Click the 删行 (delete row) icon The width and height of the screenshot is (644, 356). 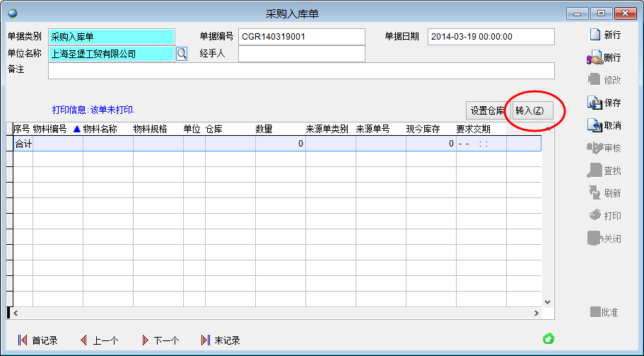[x=594, y=58]
